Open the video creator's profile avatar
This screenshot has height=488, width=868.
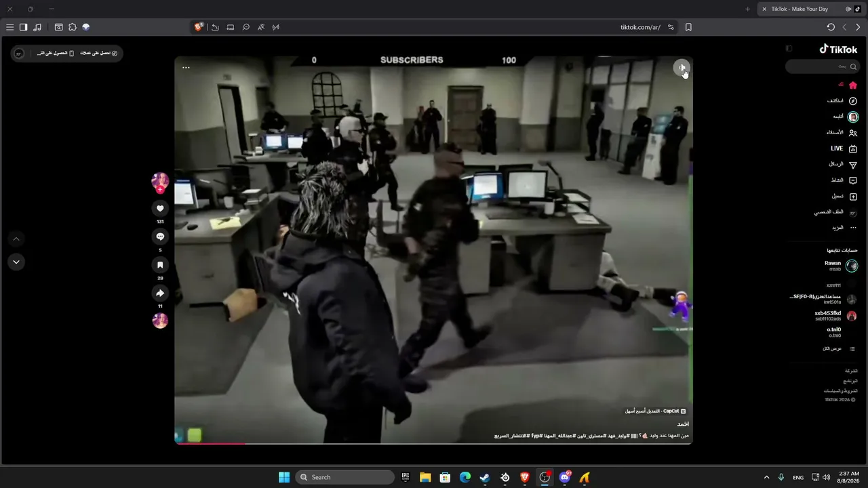point(160,181)
